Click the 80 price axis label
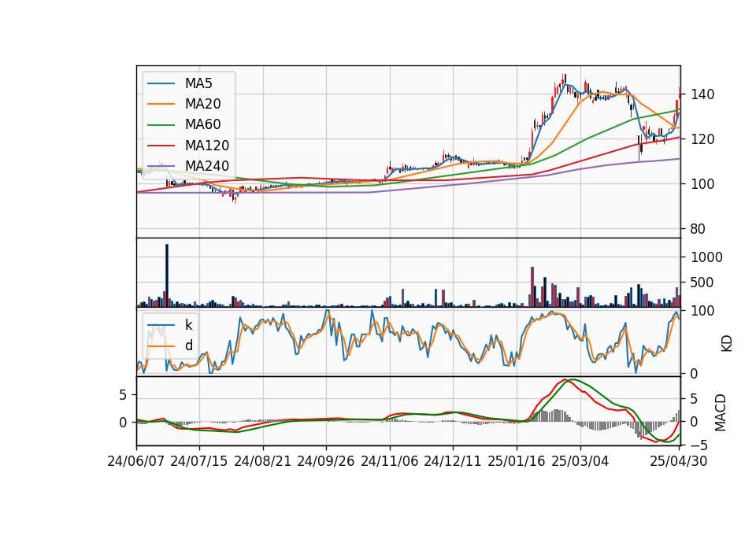This screenshot has width=756, height=543. 699,229
